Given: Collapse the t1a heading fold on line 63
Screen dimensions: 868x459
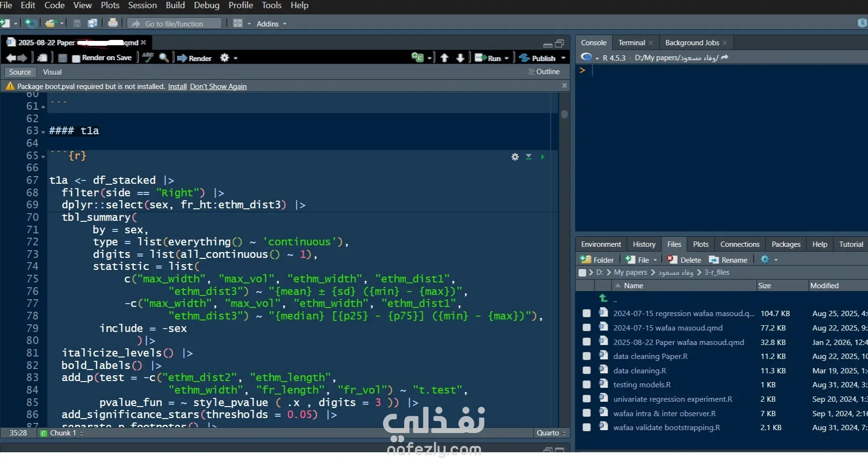Looking at the screenshot, I should click(43, 131).
